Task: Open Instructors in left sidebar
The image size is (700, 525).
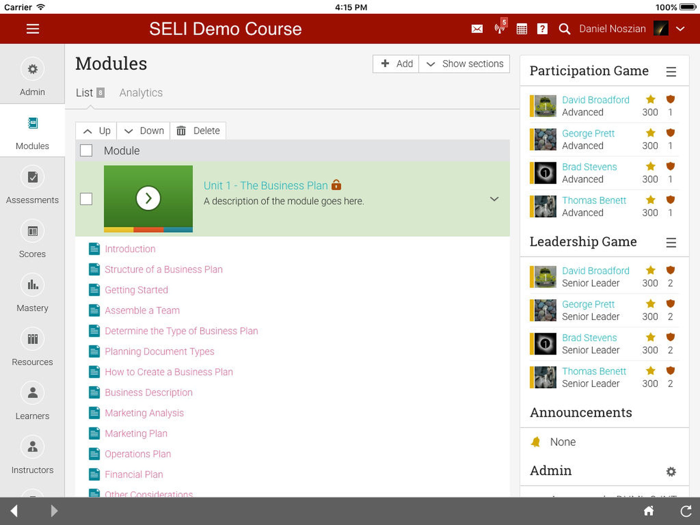Action: click(x=32, y=455)
